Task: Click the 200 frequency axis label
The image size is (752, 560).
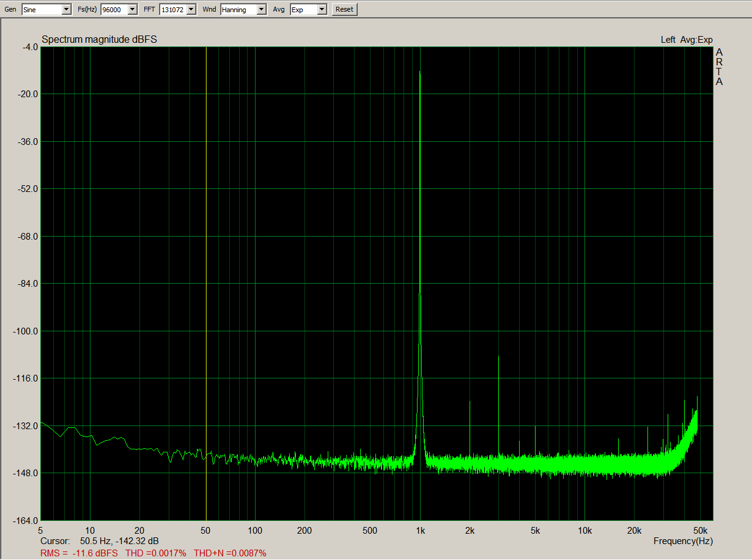Action: [x=304, y=531]
